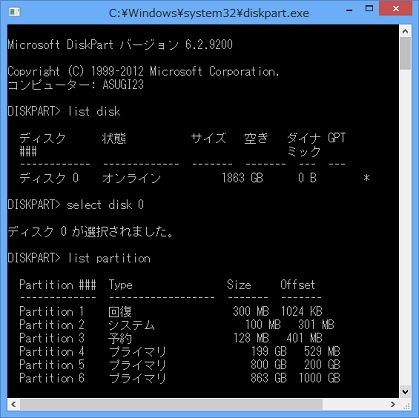This screenshot has height=418, width=419.
Task: Click the vertical scrollbar thumb
Action: pos(405,53)
